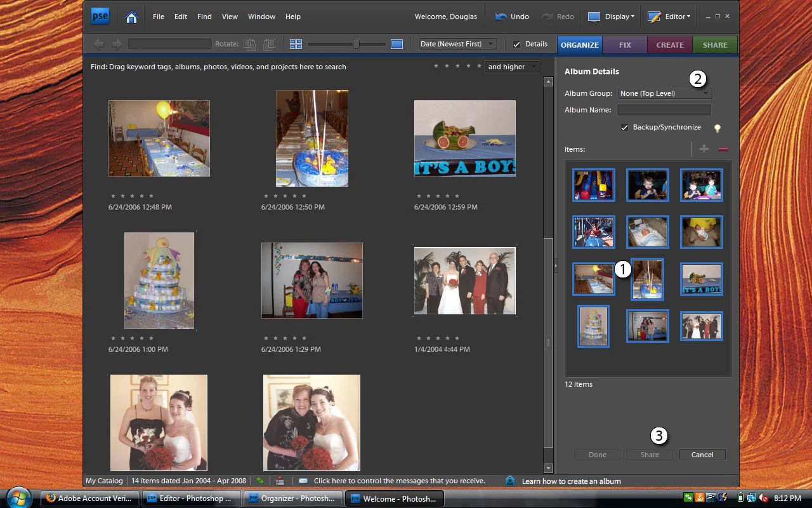
Task: Open the File menu
Action: tap(159, 17)
